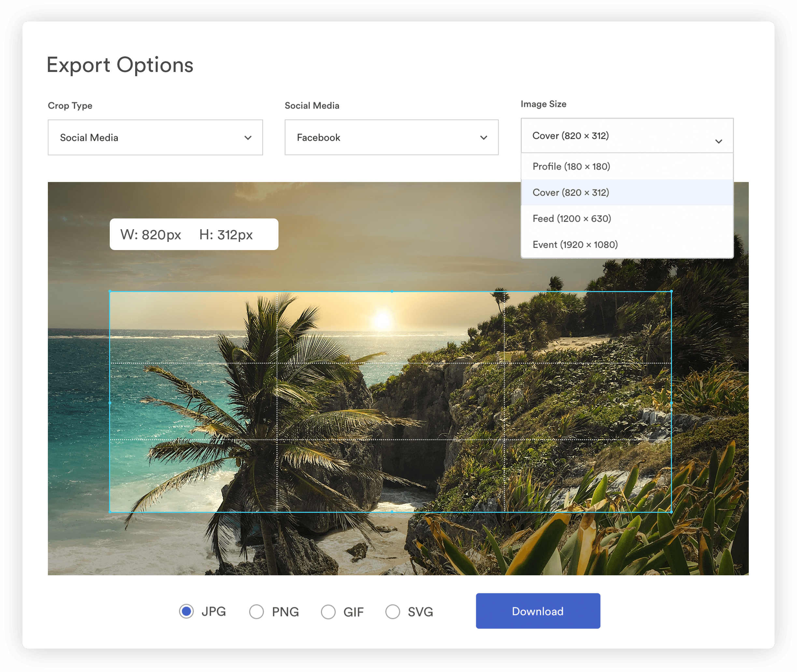Select Cover (820 × 312) highlighted option
The image size is (797, 672).
[x=626, y=192]
